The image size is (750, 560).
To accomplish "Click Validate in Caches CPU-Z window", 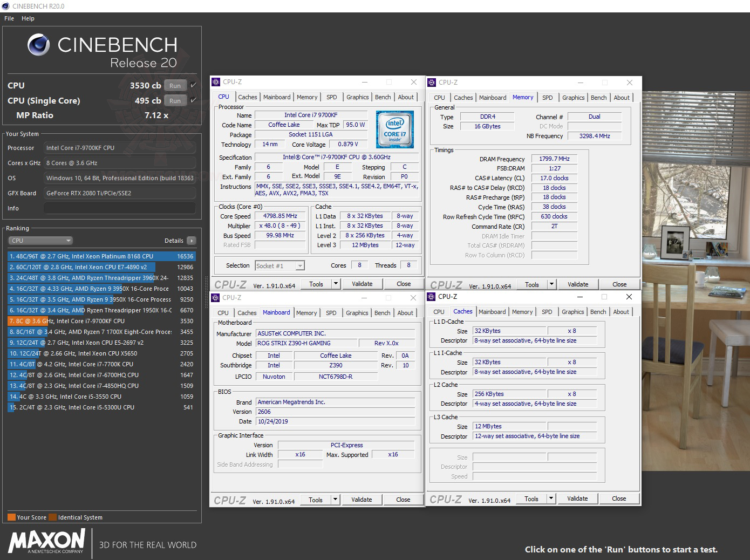I will (577, 498).
